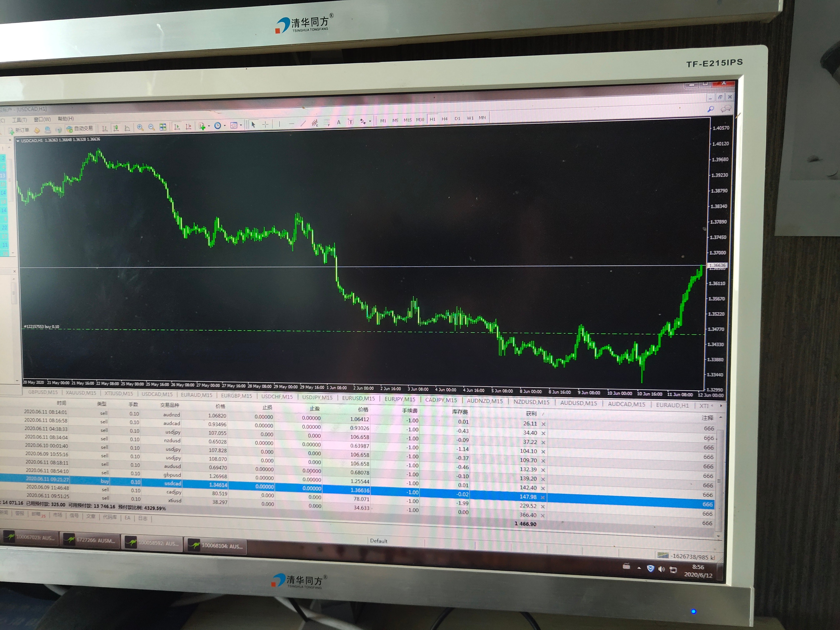This screenshot has width=840, height=630.
Task: Switch chart to line chart type
Action: point(127,128)
